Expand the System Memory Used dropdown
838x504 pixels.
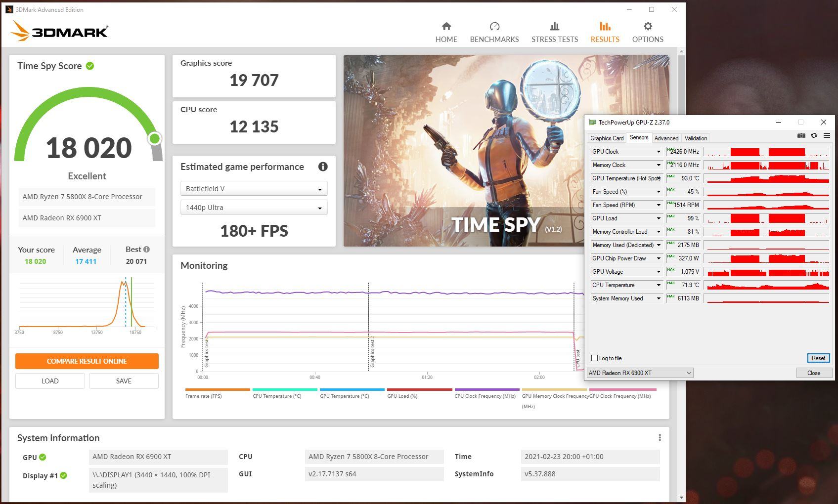point(659,298)
